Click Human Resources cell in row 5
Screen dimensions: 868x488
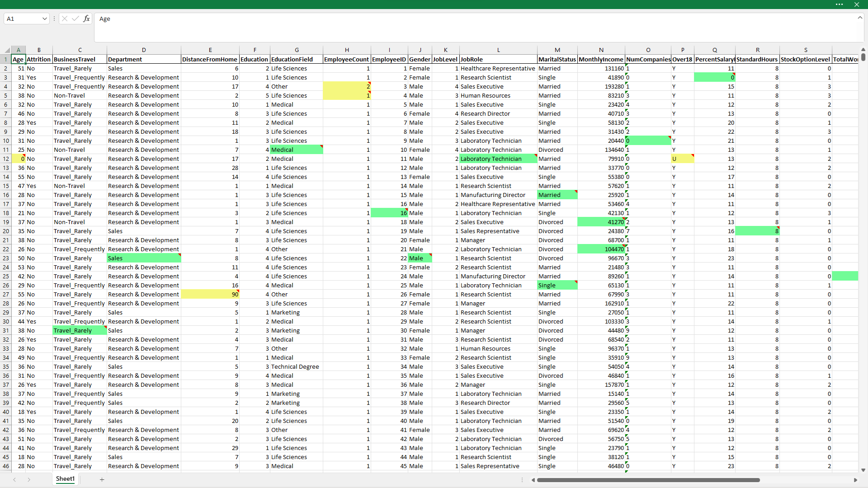(x=498, y=95)
